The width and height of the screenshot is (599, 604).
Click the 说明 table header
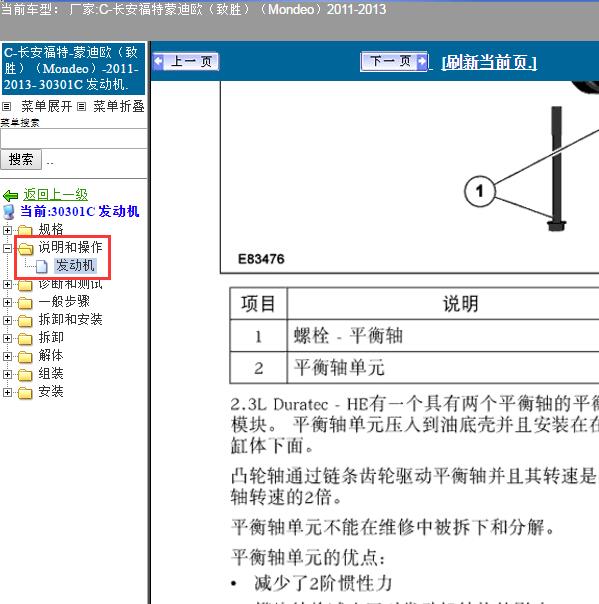click(x=443, y=304)
